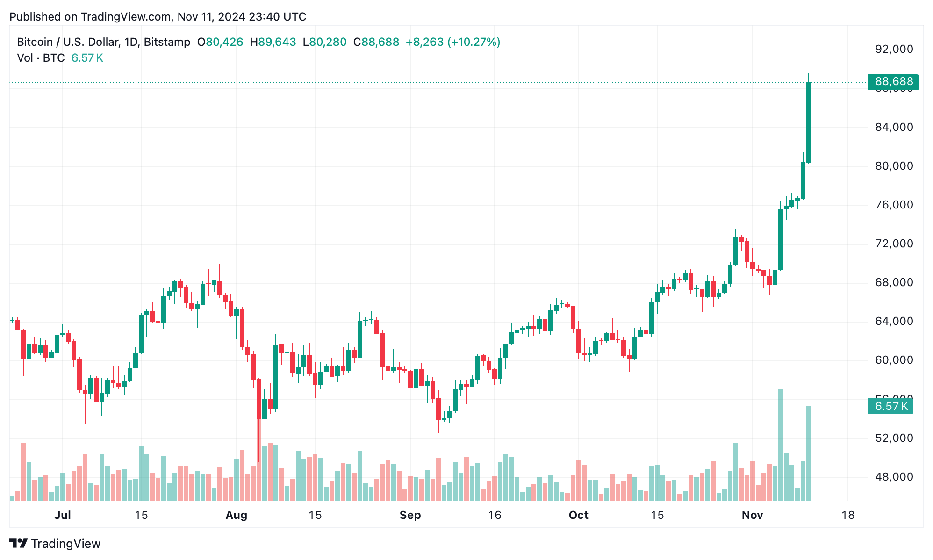The width and height of the screenshot is (933, 560).
Task: Click the Low value L80,280
Action: (325, 42)
